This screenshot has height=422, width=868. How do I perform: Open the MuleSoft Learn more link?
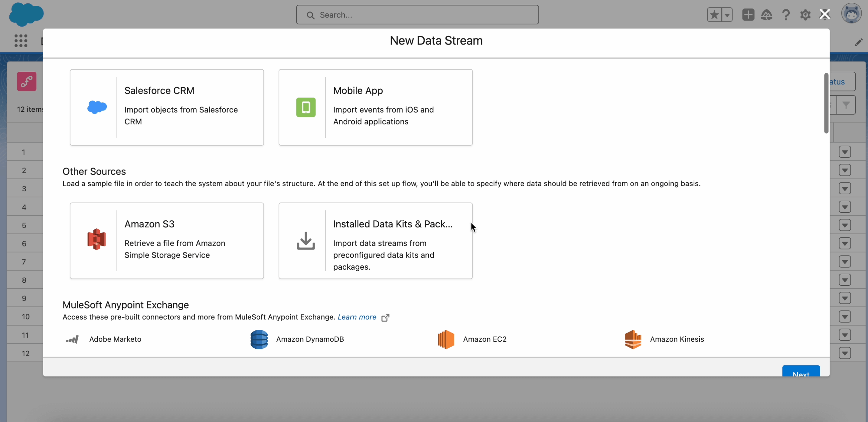click(x=357, y=317)
